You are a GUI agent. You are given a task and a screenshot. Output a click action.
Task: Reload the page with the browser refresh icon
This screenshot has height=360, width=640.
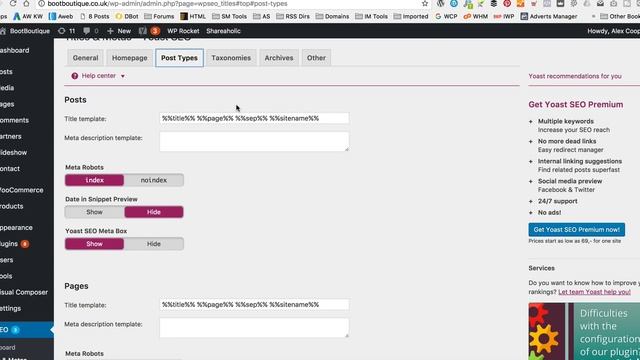tap(13, 3)
